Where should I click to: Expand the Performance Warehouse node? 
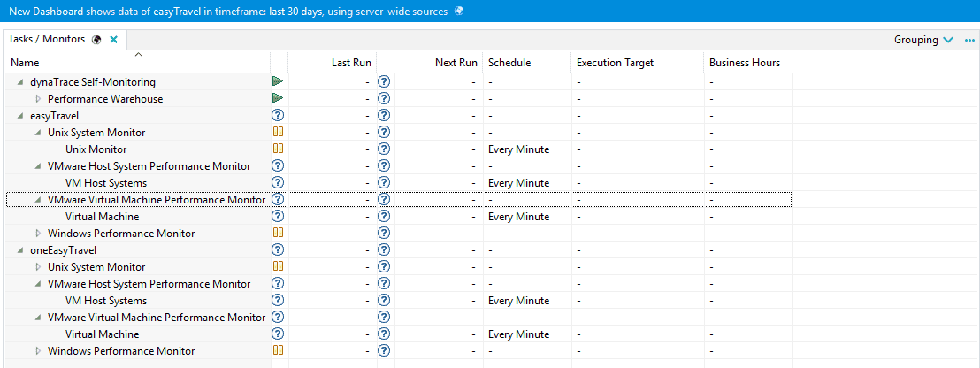point(38,99)
